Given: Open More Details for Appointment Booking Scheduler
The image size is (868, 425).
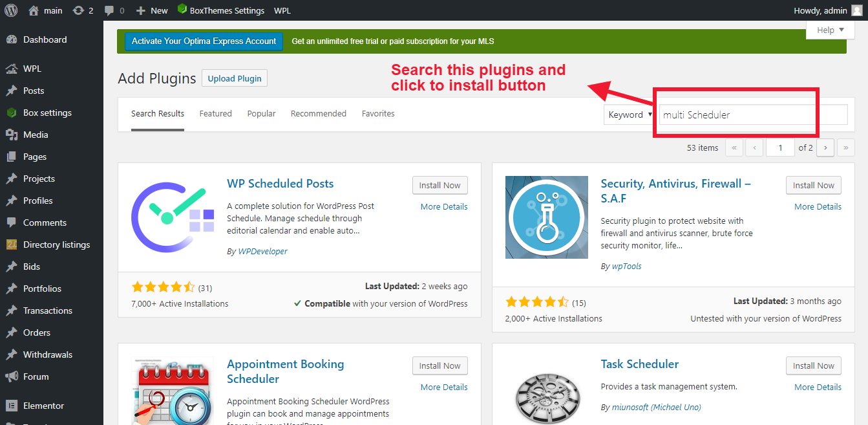Looking at the screenshot, I should pyautogui.click(x=444, y=387).
